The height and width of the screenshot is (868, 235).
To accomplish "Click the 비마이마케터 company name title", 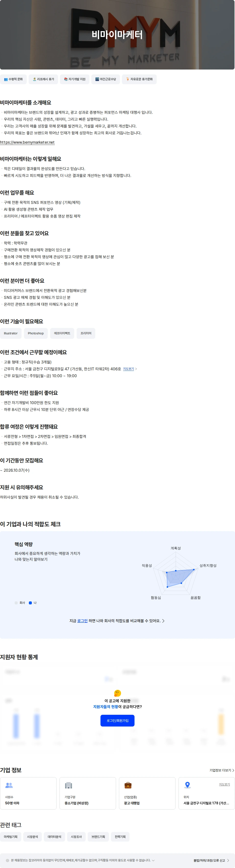I will click(x=117, y=34).
